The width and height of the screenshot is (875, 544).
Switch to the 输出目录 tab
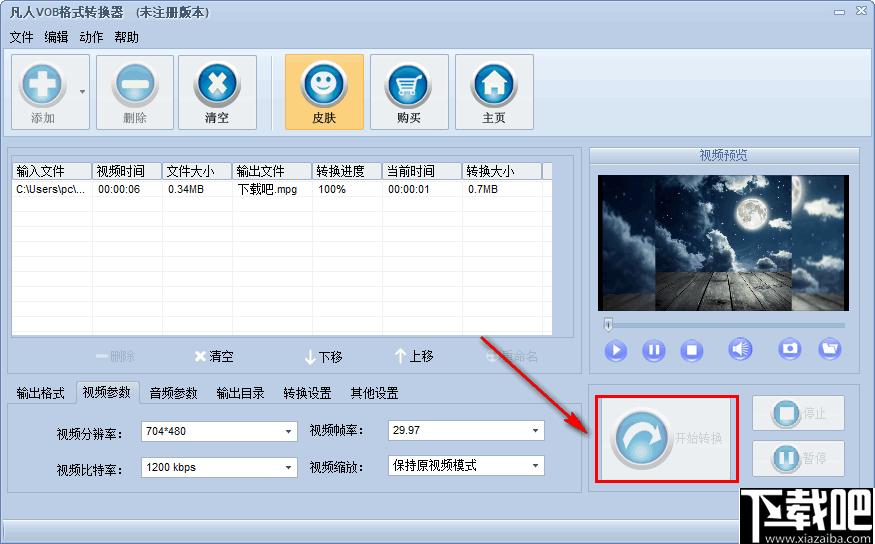pyautogui.click(x=241, y=393)
